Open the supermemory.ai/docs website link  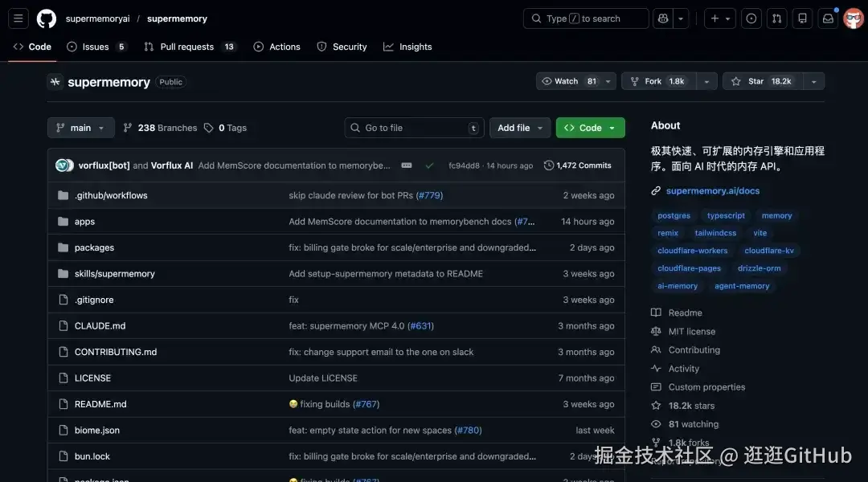point(712,191)
